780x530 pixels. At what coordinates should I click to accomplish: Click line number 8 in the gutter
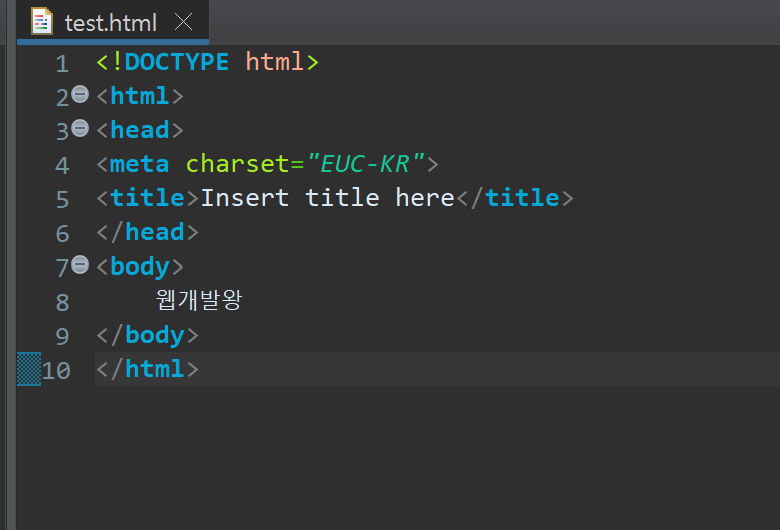tap(62, 302)
